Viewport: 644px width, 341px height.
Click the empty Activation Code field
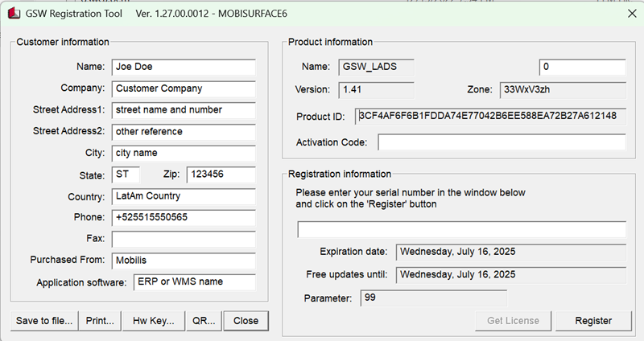click(501, 142)
